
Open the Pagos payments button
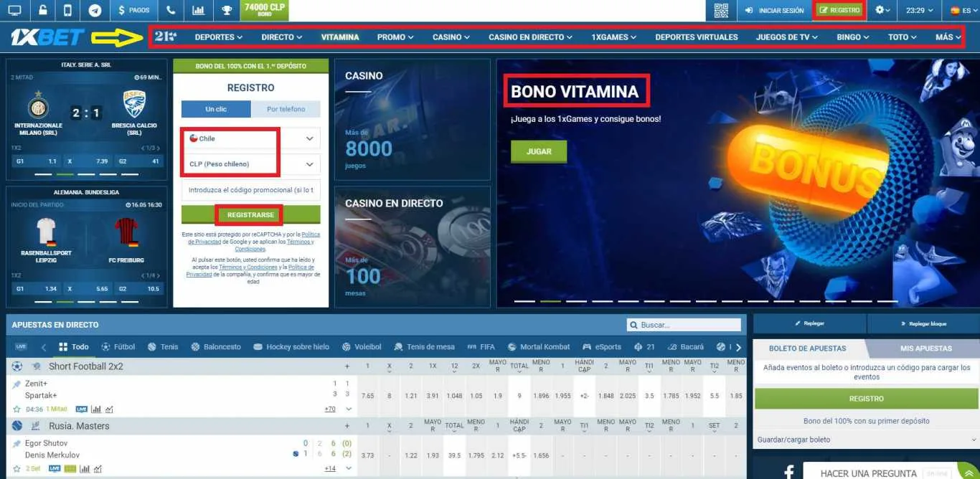click(x=133, y=11)
